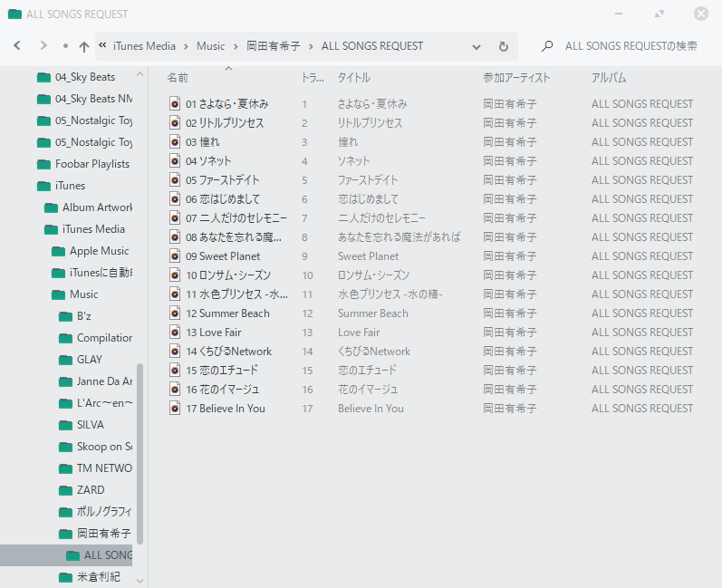
Task: Expand hidden path breadcrumb chevron
Action: pyautogui.click(x=102, y=46)
